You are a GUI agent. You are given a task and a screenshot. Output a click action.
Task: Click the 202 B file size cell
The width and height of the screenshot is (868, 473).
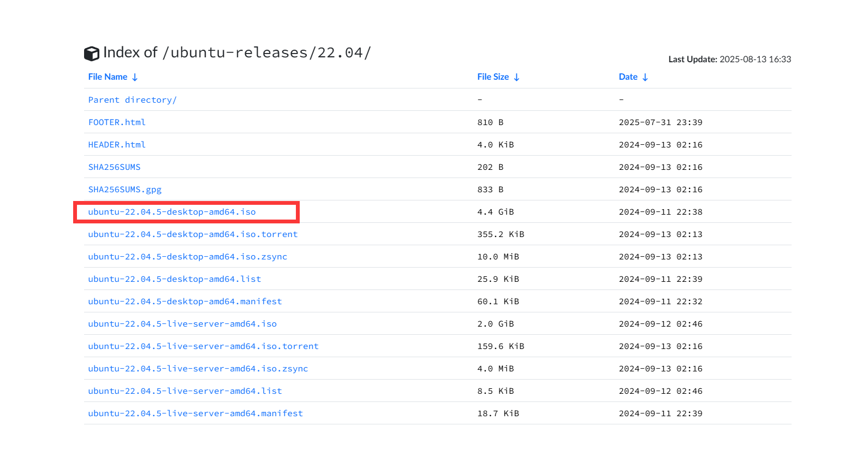[490, 167]
